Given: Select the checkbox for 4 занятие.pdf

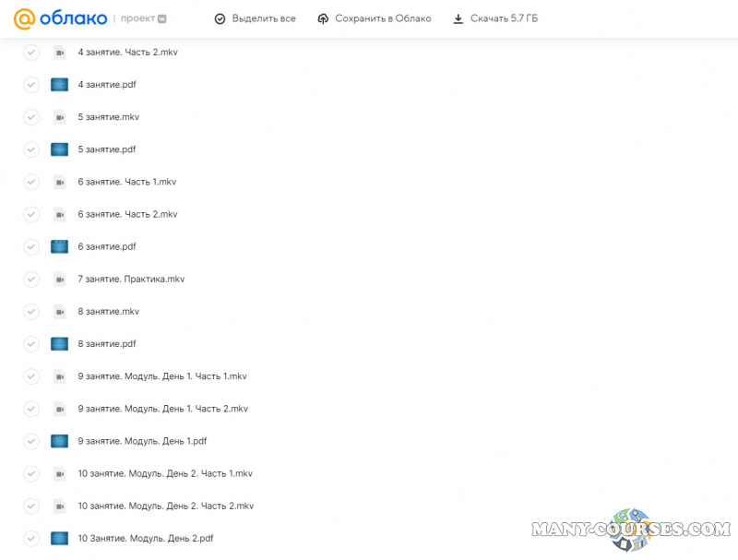Looking at the screenshot, I should click(31, 85).
